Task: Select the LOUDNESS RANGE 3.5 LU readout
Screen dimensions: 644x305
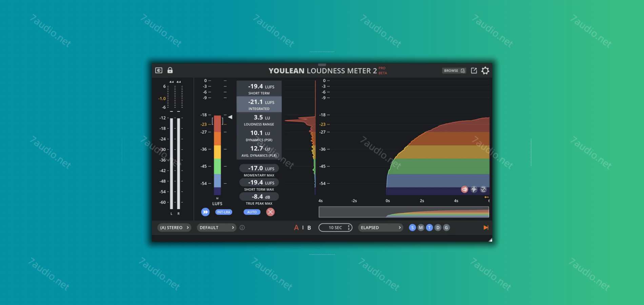Action: [259, 120]
